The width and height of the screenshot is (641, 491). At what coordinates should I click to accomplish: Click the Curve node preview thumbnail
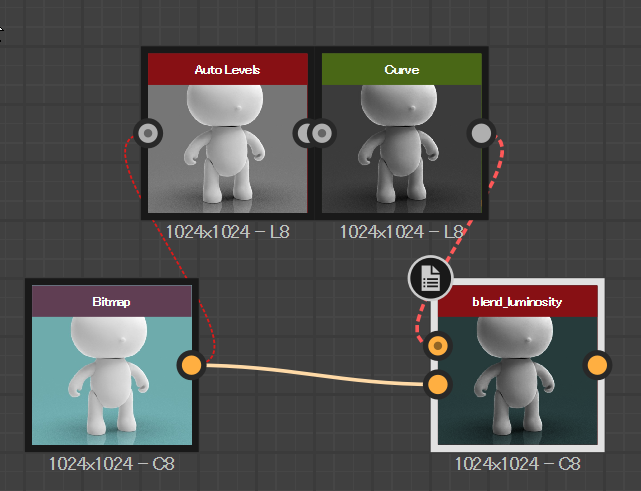coord(402,149)
